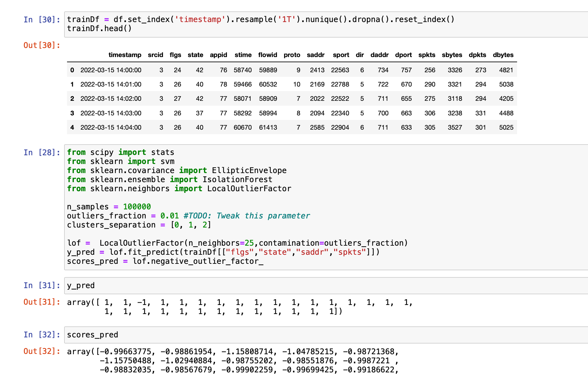588x374 pixels.
Task: Click the Out[30] output prompt
Action: coord(42,45)
